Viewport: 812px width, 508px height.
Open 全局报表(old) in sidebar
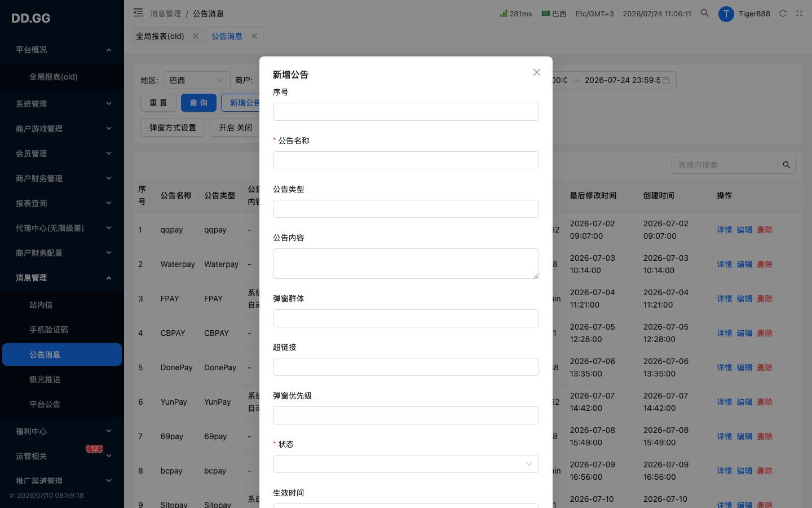(62, 77)
